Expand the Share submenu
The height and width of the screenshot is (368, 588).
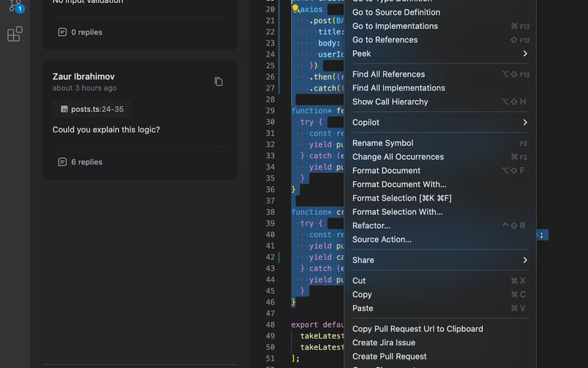(x=440, y=260)
